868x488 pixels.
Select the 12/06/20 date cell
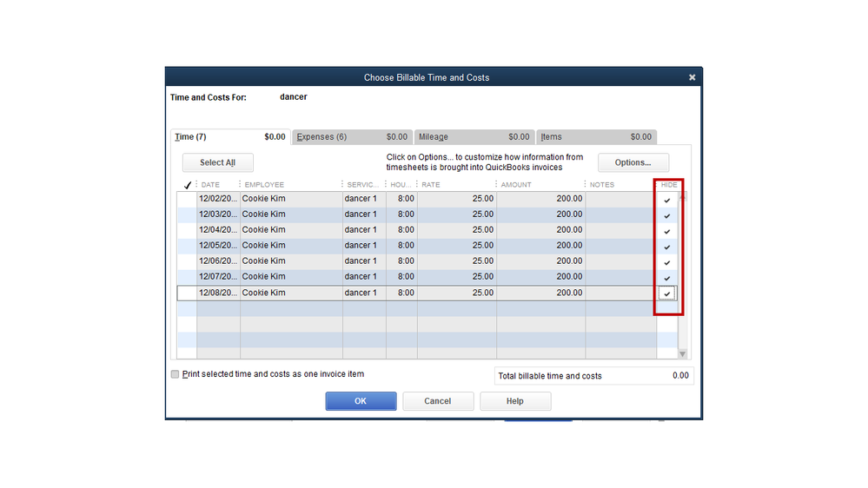[x=218, y=260]
